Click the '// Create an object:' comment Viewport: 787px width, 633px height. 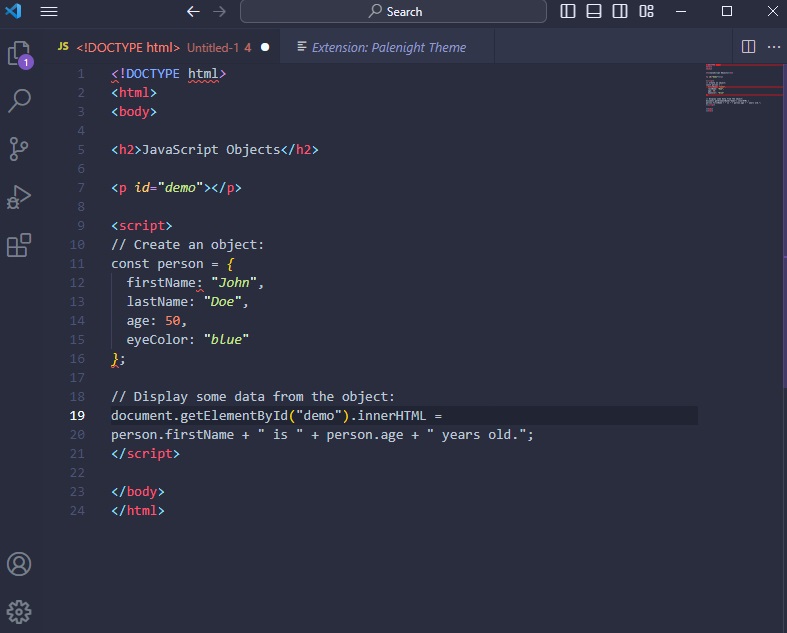click(x=187, y=244)
